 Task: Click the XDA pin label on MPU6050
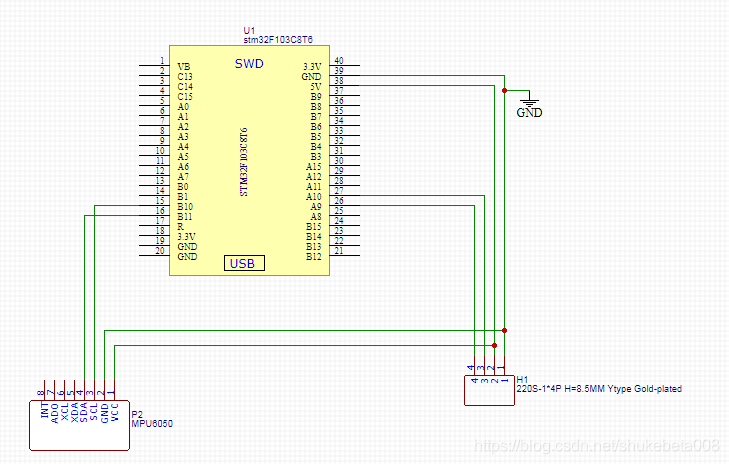(x=74, y=412)
